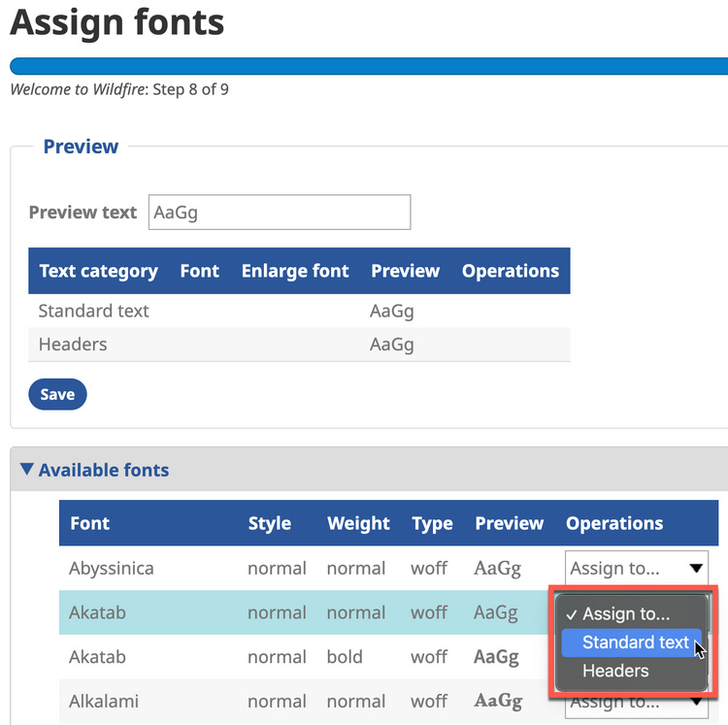The height and width of the screenshot is (725, 728).
Task: Click the "Enlarge font" column header
Action: (x=295, y=271)
